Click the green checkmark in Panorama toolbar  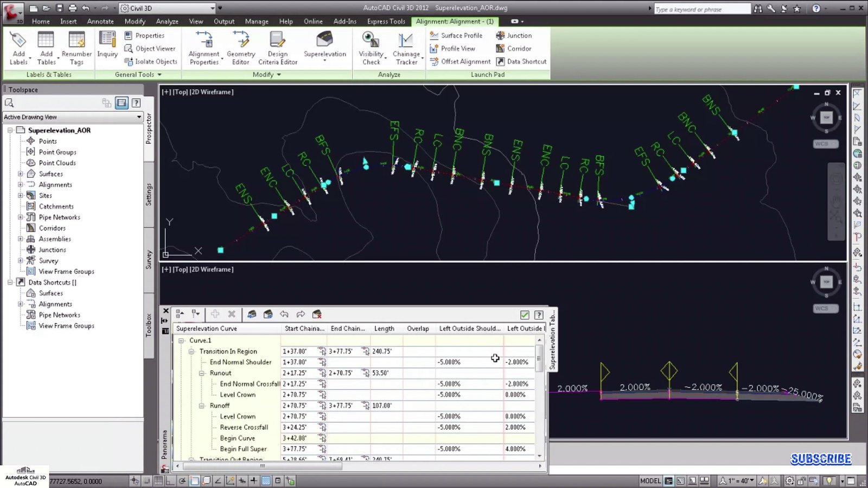click(x=525, y=314)
